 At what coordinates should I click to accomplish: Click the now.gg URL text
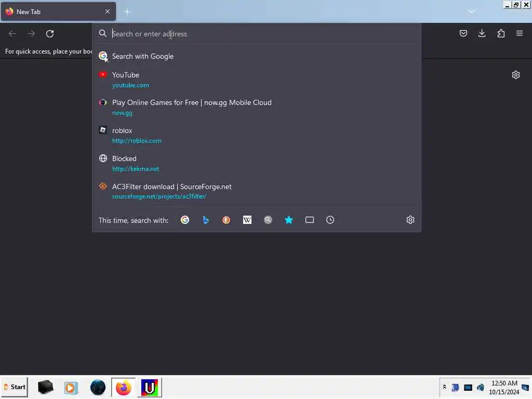(x=122, y=113)
